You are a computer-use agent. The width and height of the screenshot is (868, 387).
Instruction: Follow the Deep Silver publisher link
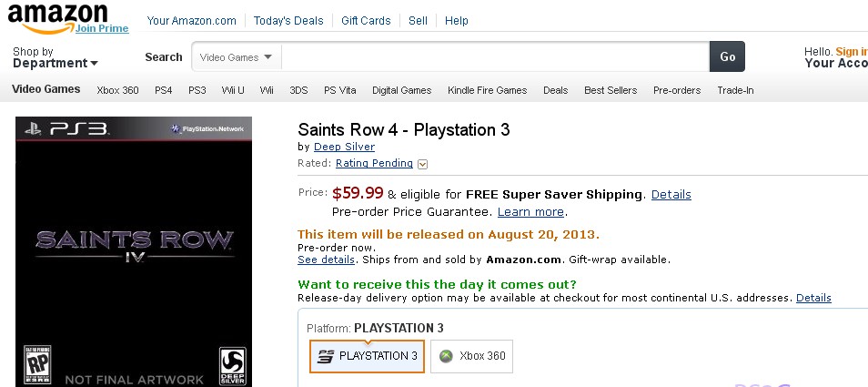click(x=344, y=147)
